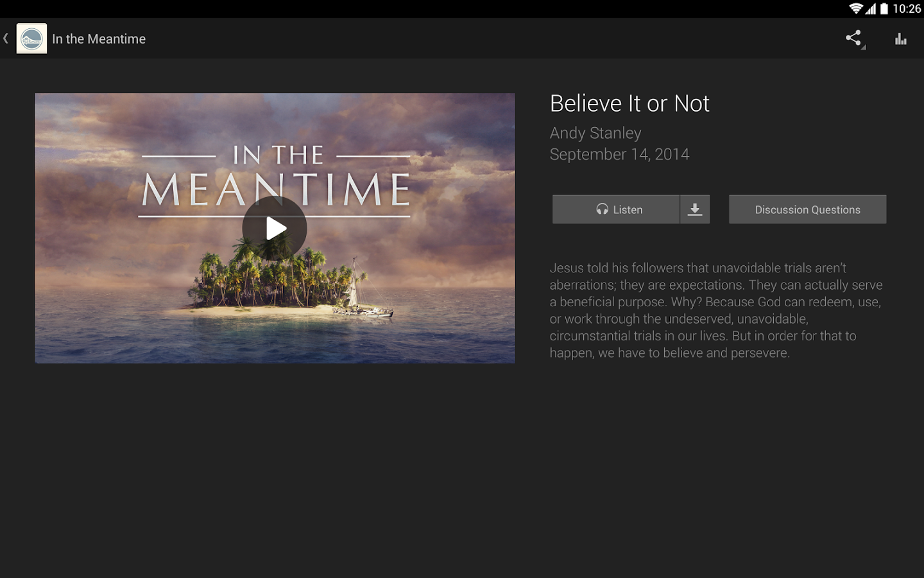Tap the speaker name Andy Stanley

pyautogui.click(x=595, y=133)
